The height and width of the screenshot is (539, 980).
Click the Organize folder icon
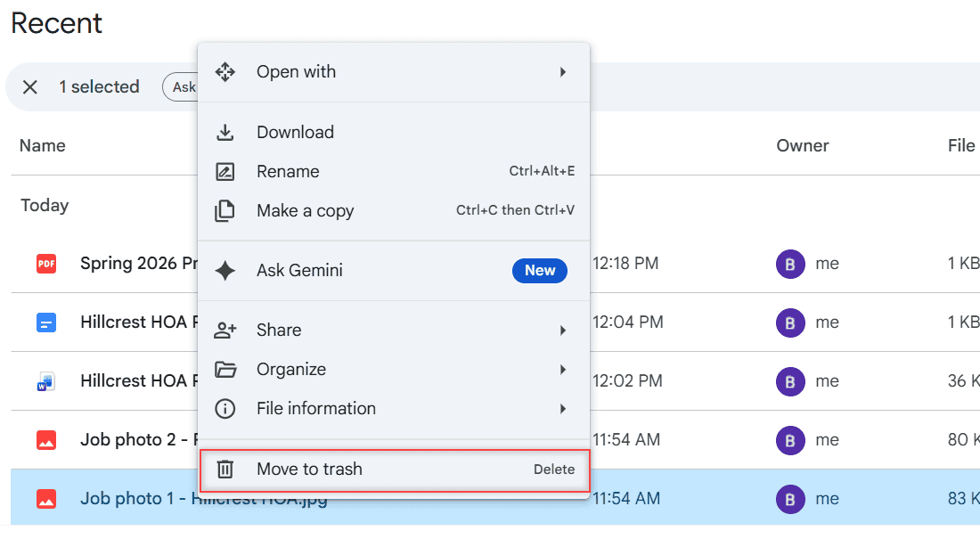225,370
